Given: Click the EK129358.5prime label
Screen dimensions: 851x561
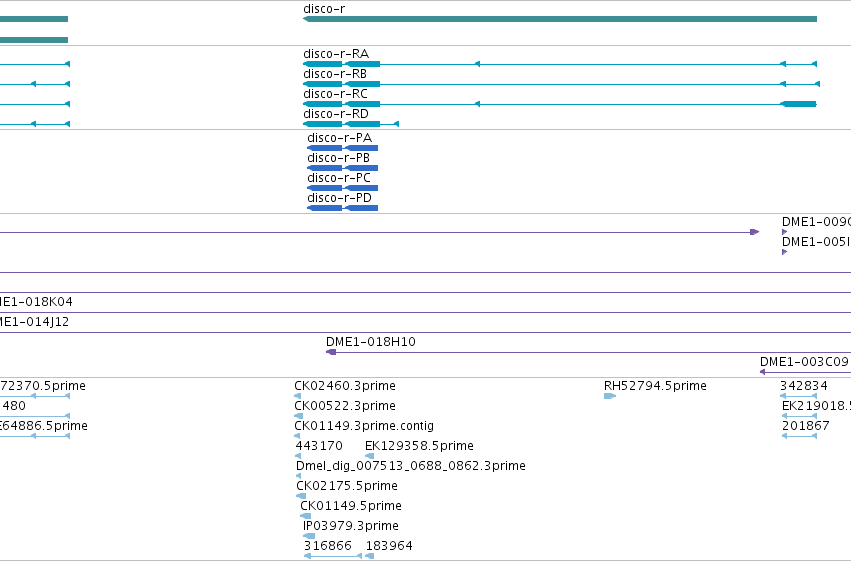Looking at the screenshot, I should 419,446.
